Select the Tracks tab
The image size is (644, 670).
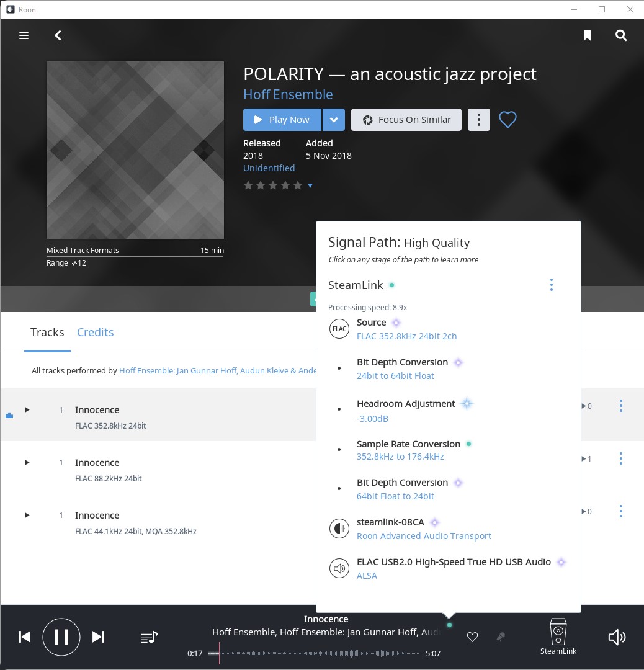[47, 333]
